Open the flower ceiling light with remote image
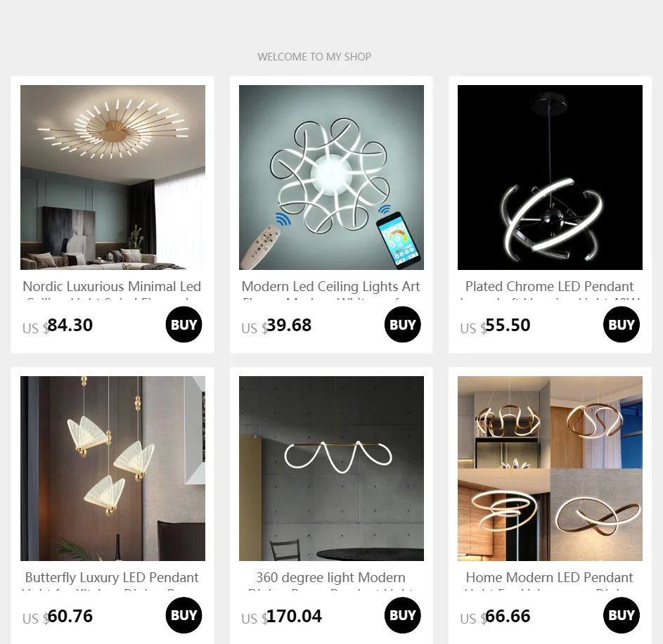663x644 pixels. click(331, 177)
